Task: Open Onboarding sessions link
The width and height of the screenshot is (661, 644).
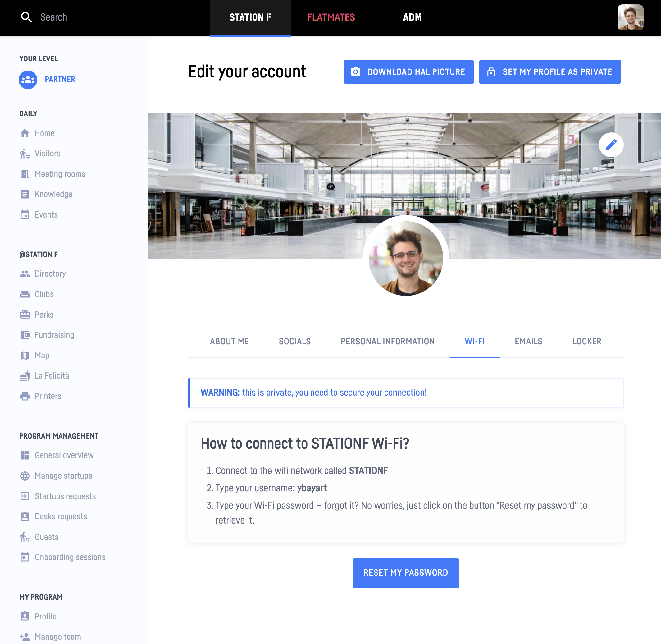Action: [x=70, y=557]
